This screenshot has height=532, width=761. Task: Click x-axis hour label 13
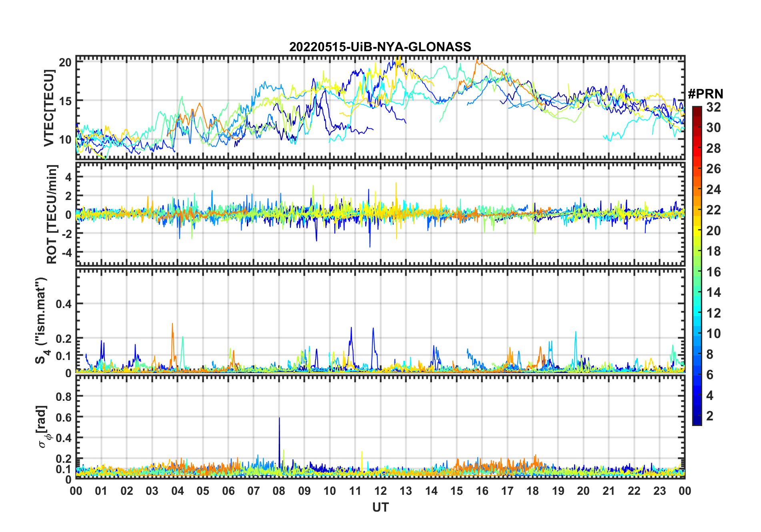406,491
